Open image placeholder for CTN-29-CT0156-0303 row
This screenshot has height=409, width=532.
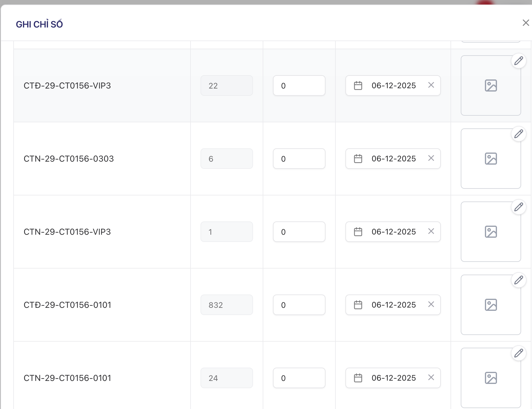pyautogui.click(x=491, y=159)
